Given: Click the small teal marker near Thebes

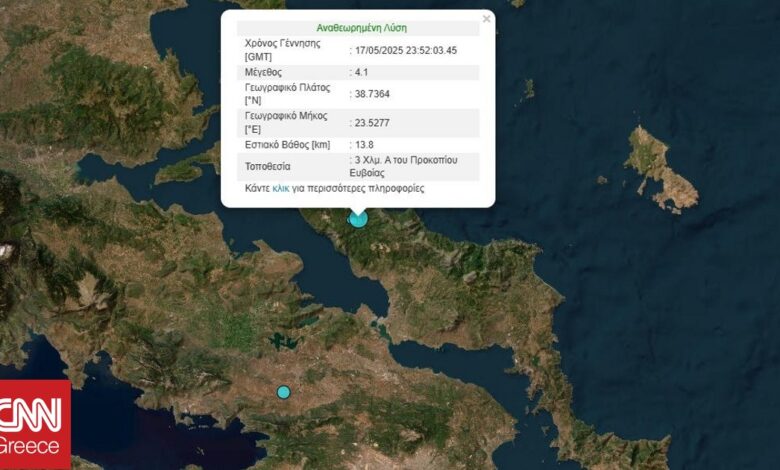Looking at the screenshot, I should [283, 392].
